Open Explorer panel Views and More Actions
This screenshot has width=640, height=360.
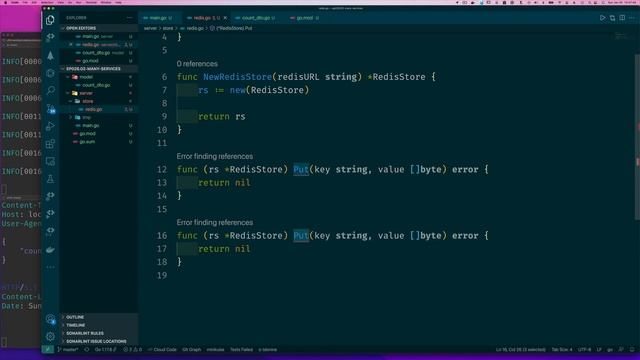[x=130, y=18]
